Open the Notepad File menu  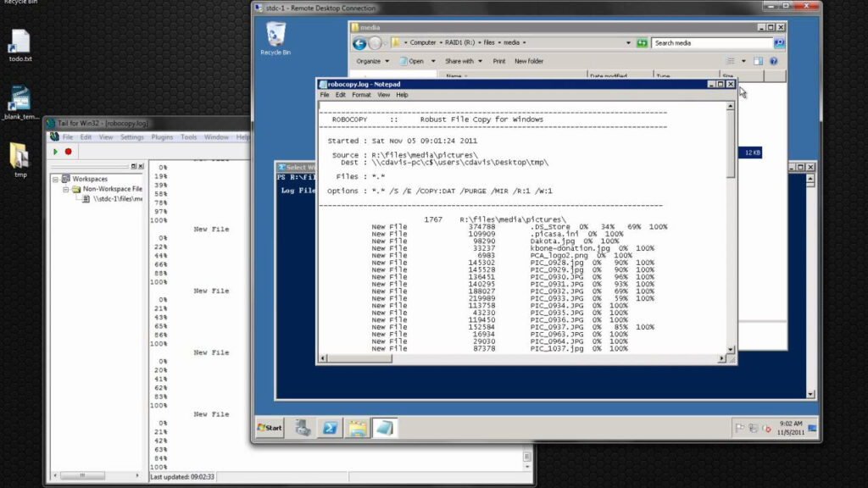pos(325,95)
